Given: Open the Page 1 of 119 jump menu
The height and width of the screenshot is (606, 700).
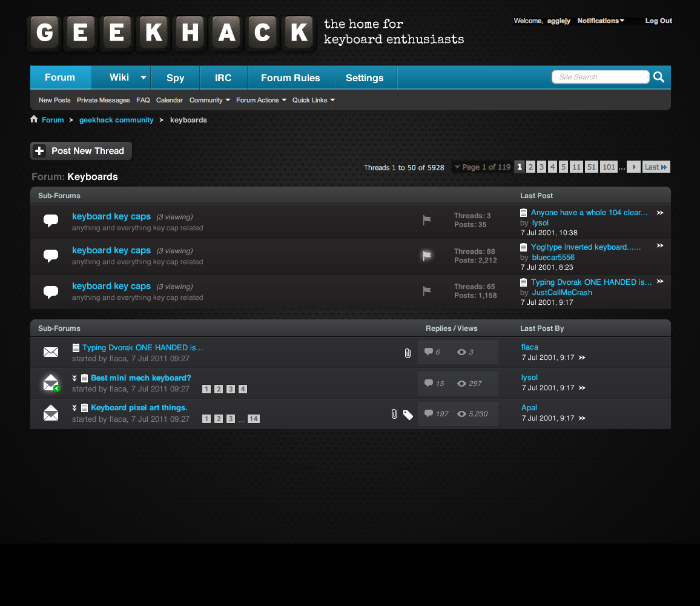Looking at the screenshot, I should tap(482, 167).
